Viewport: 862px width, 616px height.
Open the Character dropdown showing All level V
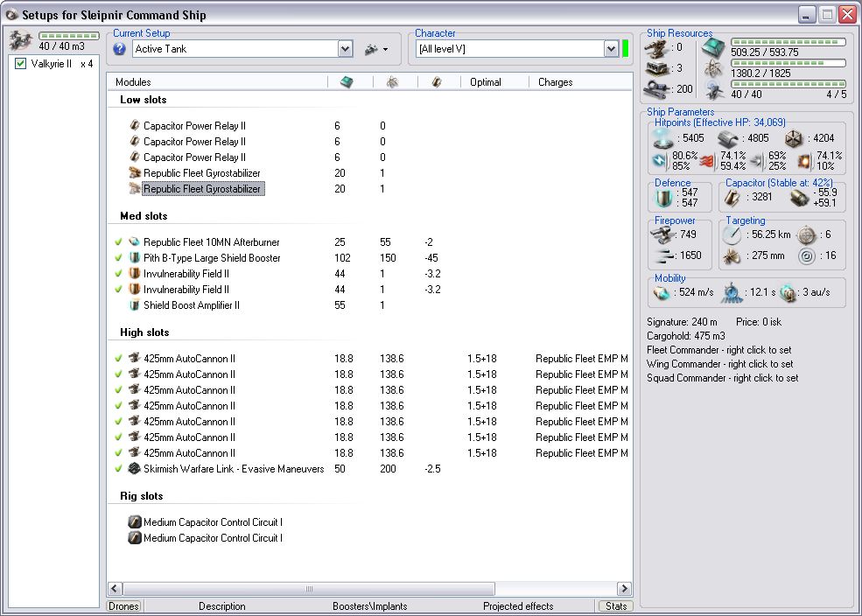pos(611,49)
